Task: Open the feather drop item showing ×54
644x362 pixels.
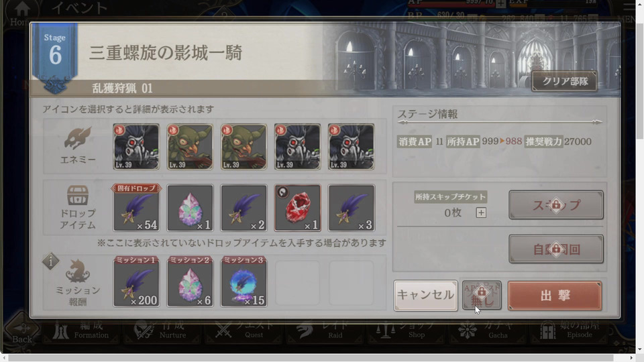Action: click(136, 208)
